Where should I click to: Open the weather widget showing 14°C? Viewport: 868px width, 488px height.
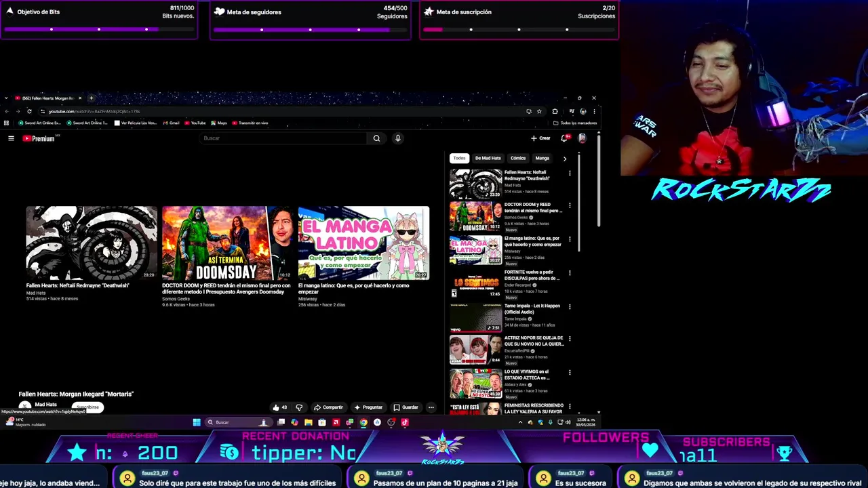[24, 422]
